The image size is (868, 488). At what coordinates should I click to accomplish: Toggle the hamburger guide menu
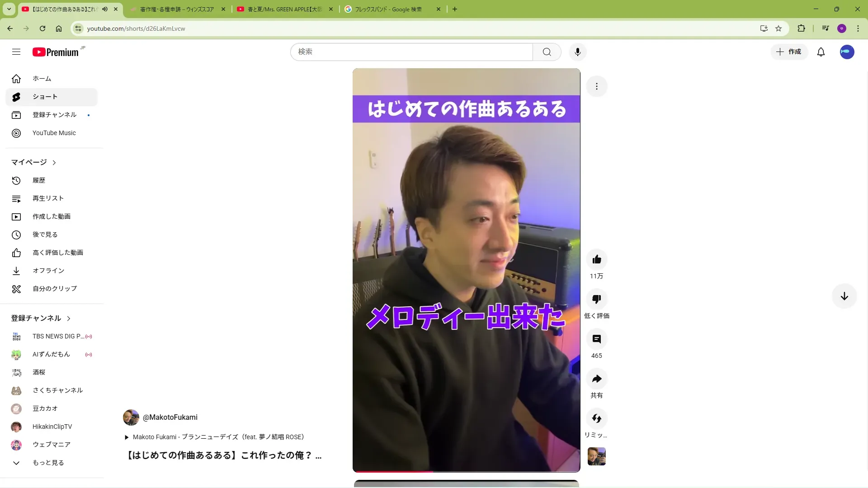click(x=16, y=52)
